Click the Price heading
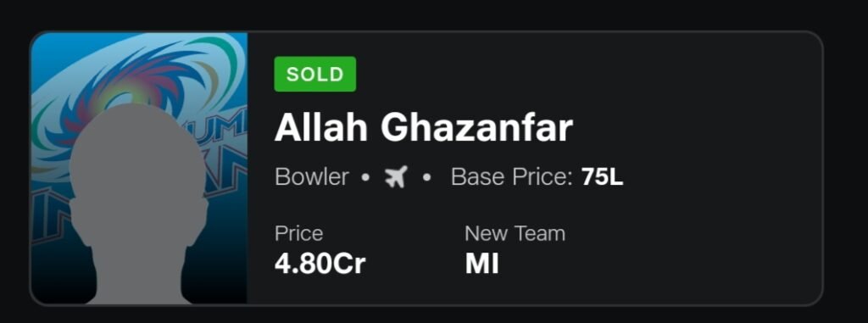This screenshot has height=323, width=868. tap(298, 233)
